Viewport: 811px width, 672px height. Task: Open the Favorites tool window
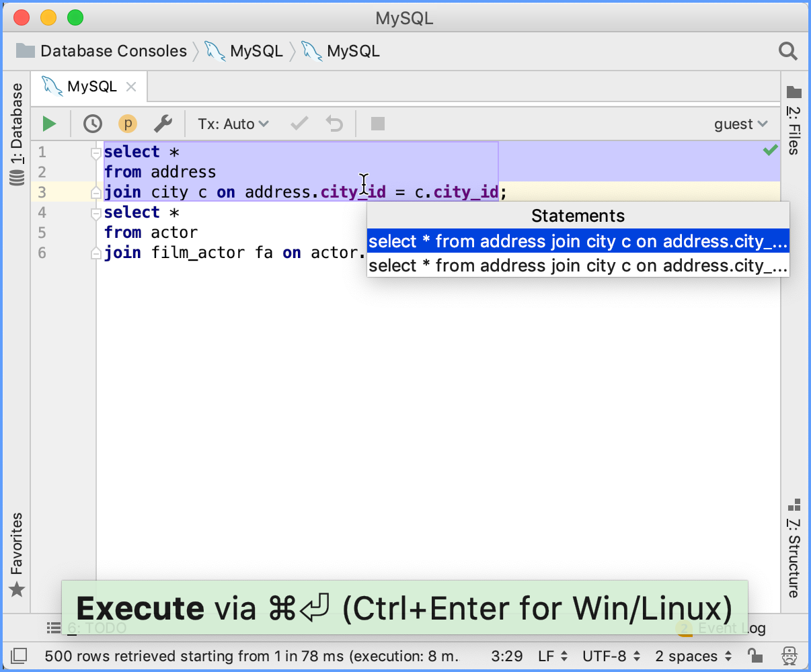(x=17, y=555)
